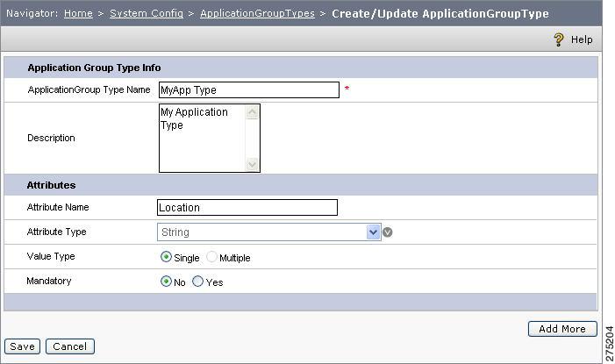This screenshot has height=364, width=615.
Task: Click the 'Attributes' section heading
Action: [51, 185]
